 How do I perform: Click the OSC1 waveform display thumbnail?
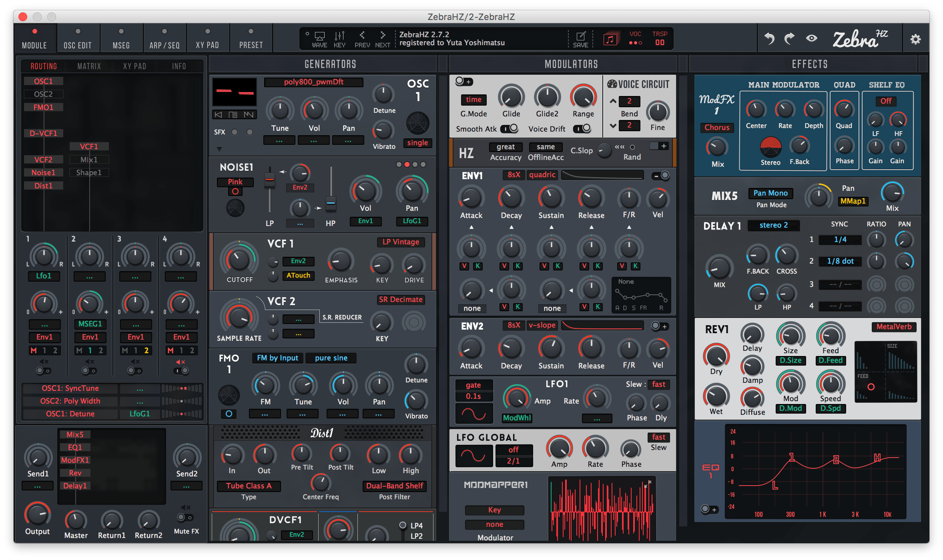(235, 92)
